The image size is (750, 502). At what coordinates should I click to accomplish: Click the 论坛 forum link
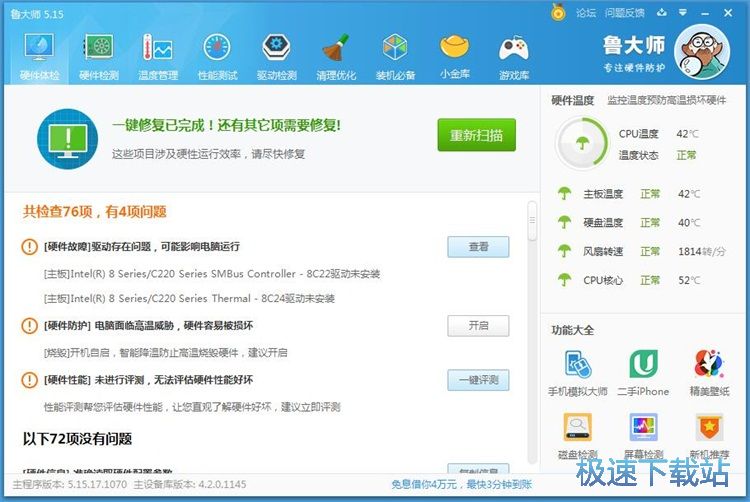point(585,13)
